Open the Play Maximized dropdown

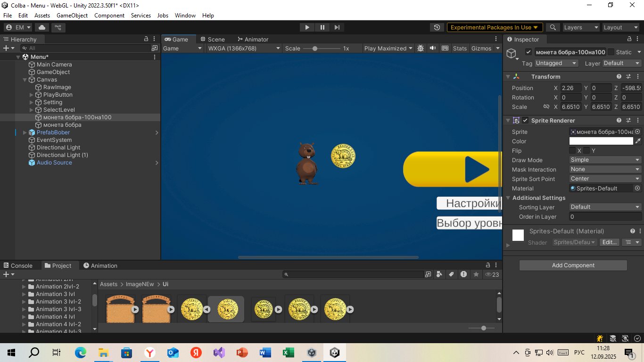(388, 48)
